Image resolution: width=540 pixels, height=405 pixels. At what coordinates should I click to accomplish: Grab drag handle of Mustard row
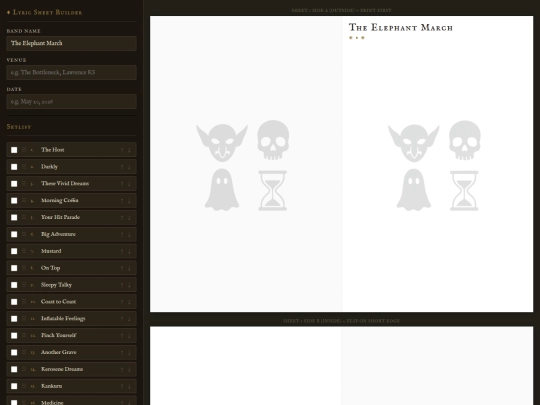(x=24, y=251)
